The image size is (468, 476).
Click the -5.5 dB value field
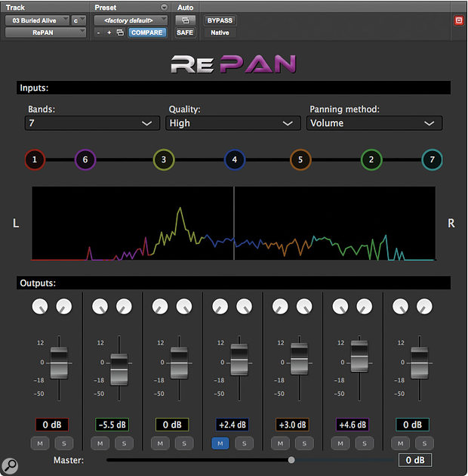112,425
